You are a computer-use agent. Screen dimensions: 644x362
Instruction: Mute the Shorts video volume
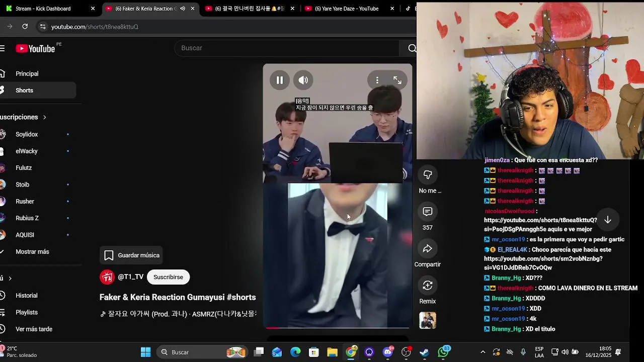click(303, 80)
